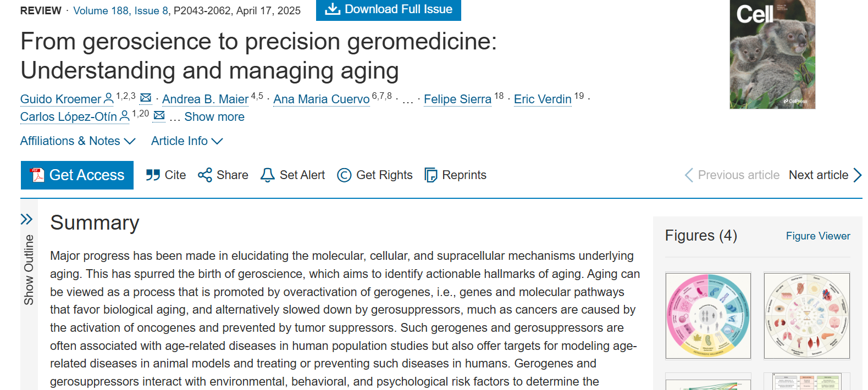868x390 pixels.
Task: Expand the Show Outline double-arrow
Action: 26,220
